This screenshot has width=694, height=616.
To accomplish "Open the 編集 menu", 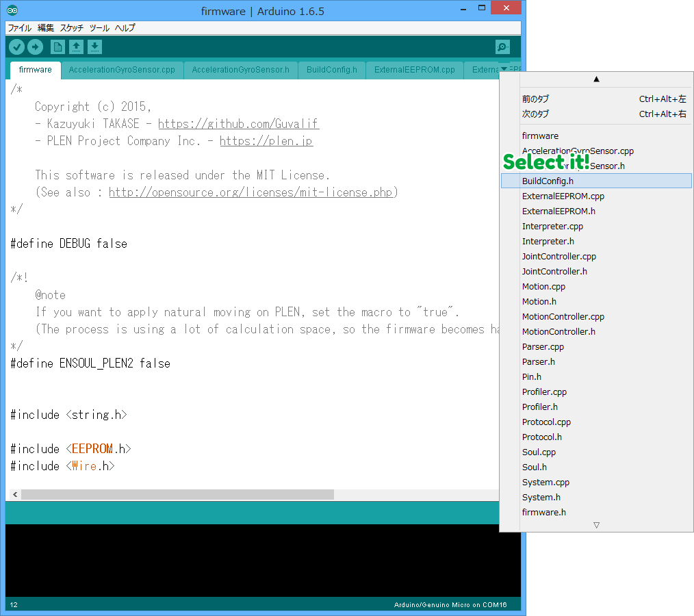I will tap(46, 28).
